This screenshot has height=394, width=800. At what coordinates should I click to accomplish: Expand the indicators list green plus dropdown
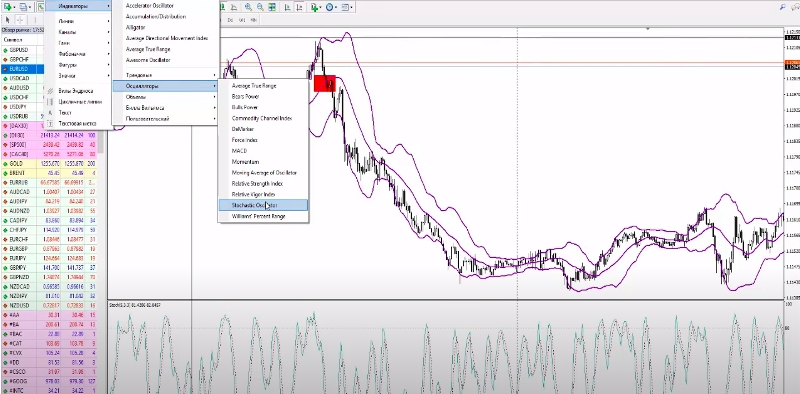[320, 7]
